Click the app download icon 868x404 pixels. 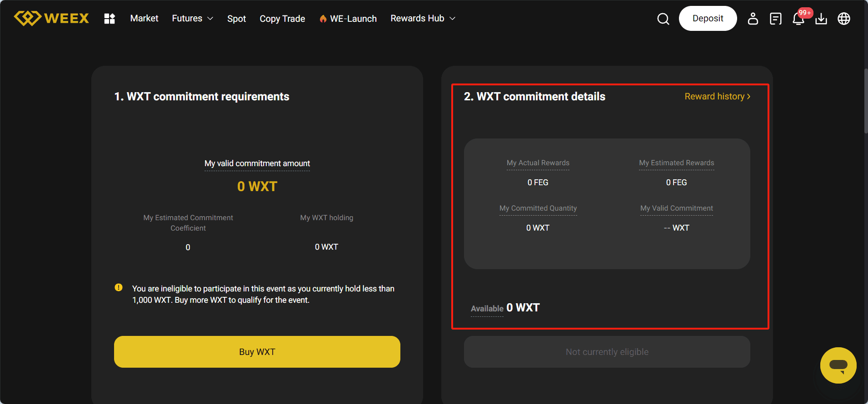[x=821, y=19]
